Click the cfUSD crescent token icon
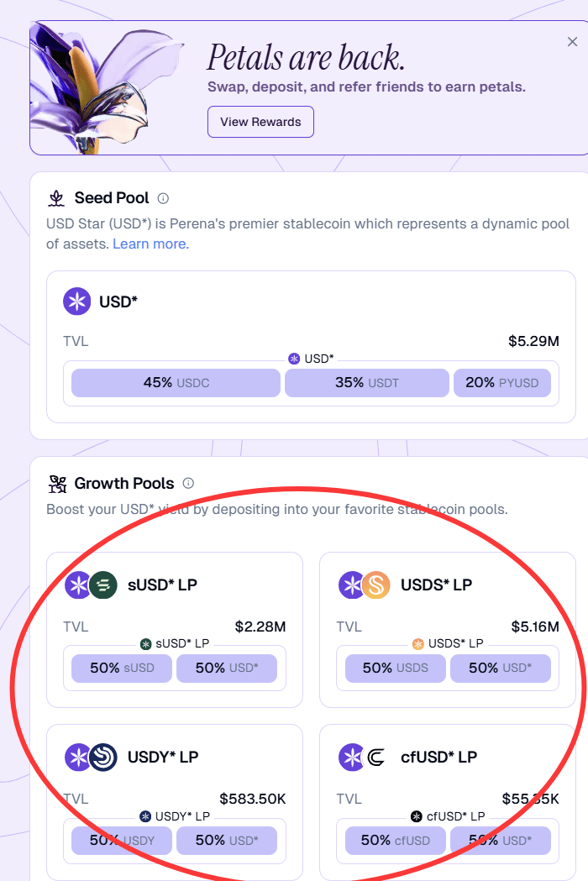 coord(376,758)
